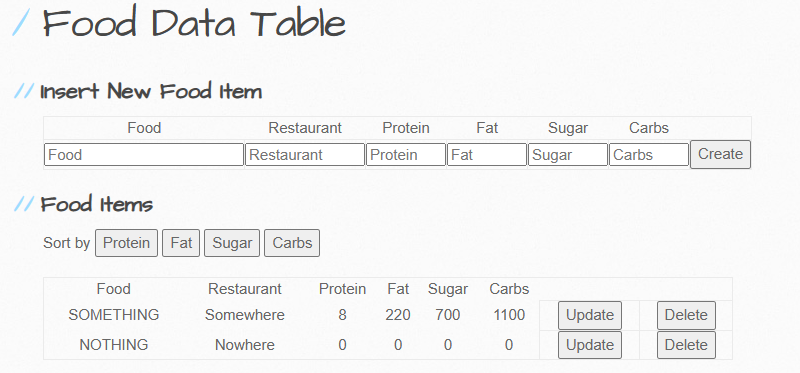Click the SOMETHING food name cell
The height and width of the screenshot is (373, 800).
(114, 315)
